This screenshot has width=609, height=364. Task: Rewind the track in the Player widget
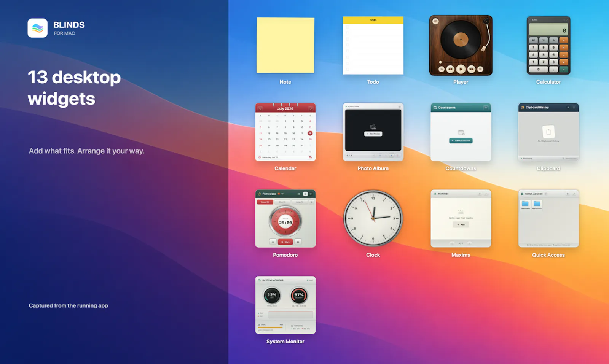point(450,69)
